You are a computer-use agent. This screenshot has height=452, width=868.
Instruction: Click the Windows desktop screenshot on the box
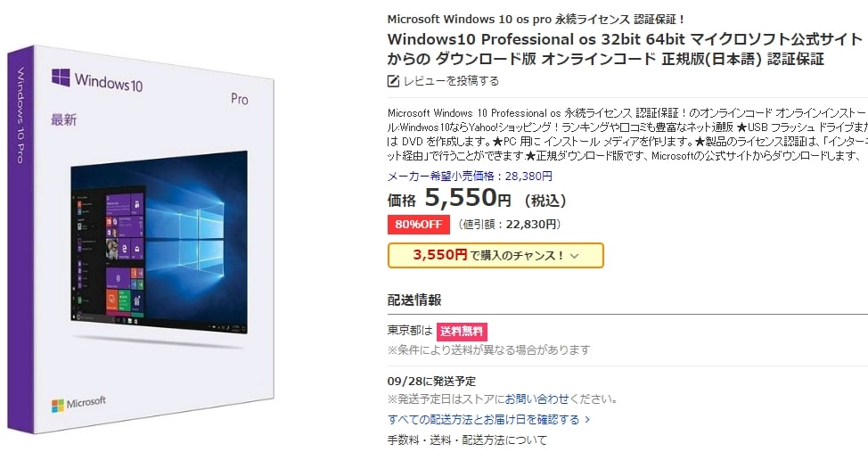[159, 242]
